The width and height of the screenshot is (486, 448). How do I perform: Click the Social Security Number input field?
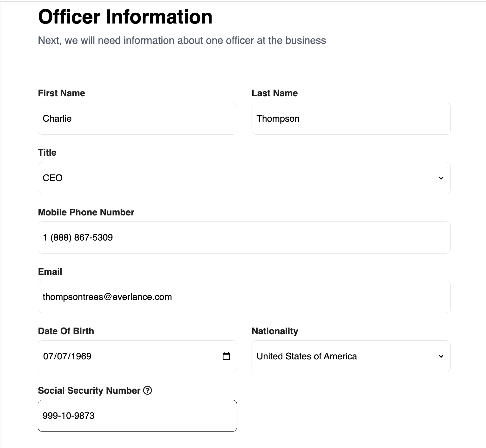pos(137,416)
